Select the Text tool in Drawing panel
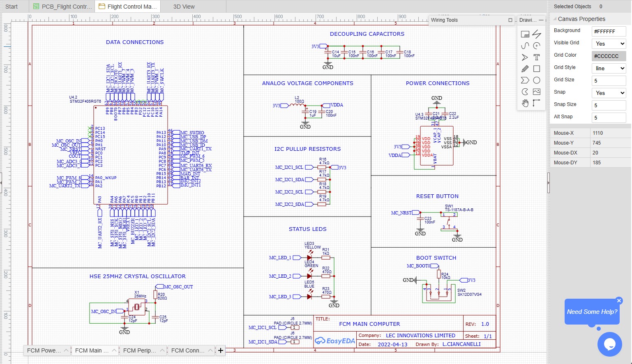Screen dimensions: 632x364 (536, 57)
